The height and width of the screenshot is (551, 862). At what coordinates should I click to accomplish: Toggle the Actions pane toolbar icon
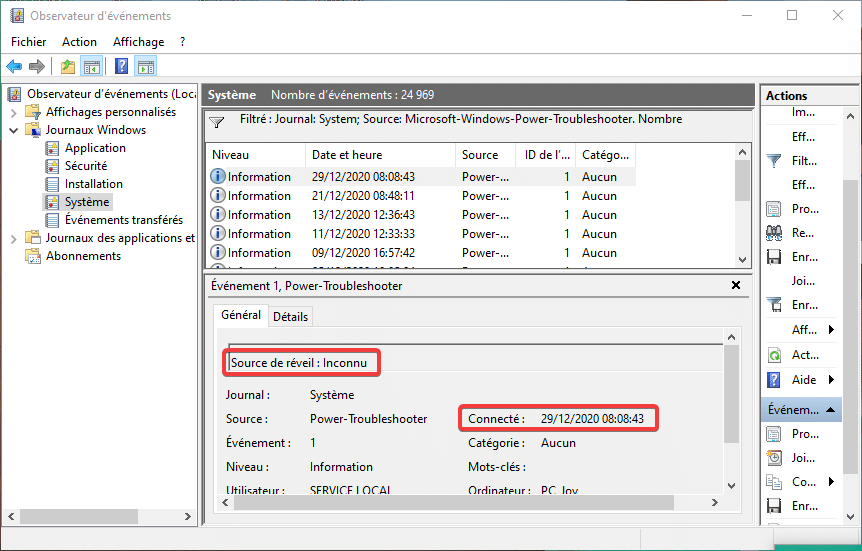pos(146,67)
